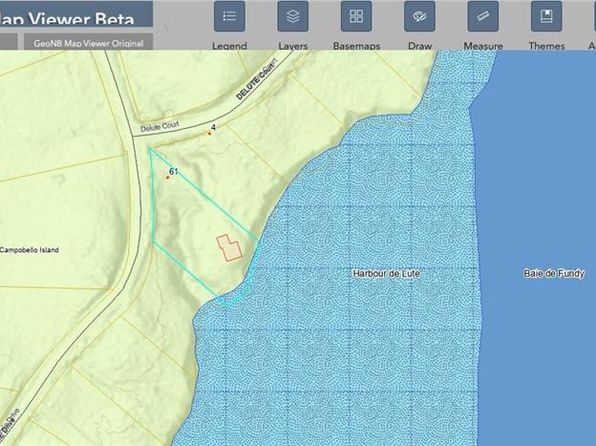Image resolution: width=596 pixels, height=446 pixels.
Task: Click the Harbour de Lute label
Action: 386,273
